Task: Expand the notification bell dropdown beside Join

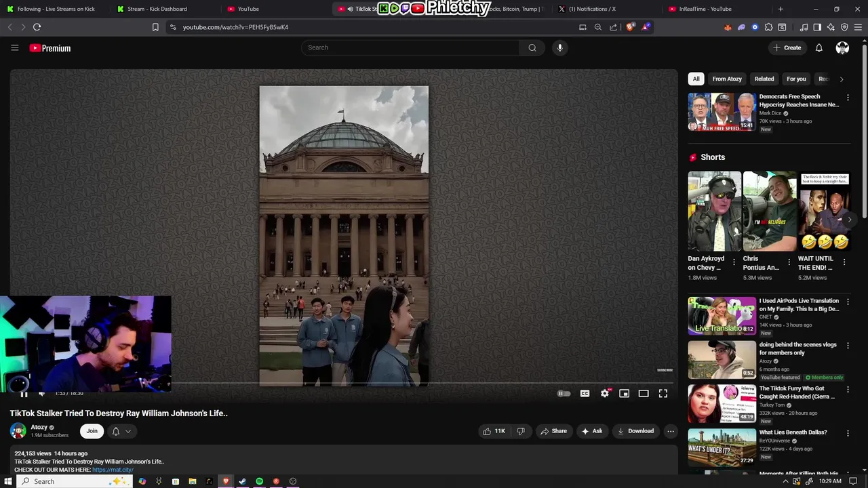Action: coord(121,431)
